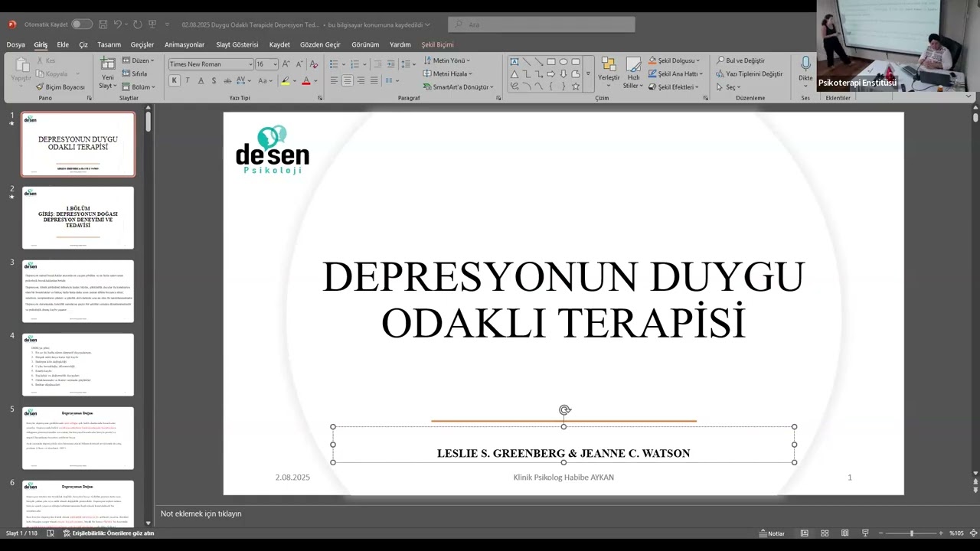
Task: Open Şekil Dolgusu fill options
Action: (x=674, y=60)
